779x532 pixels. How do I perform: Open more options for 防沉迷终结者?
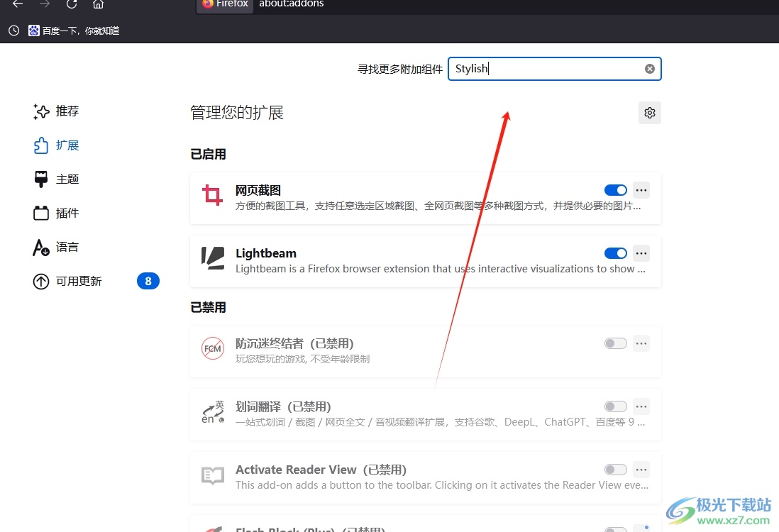click(641, 343)
